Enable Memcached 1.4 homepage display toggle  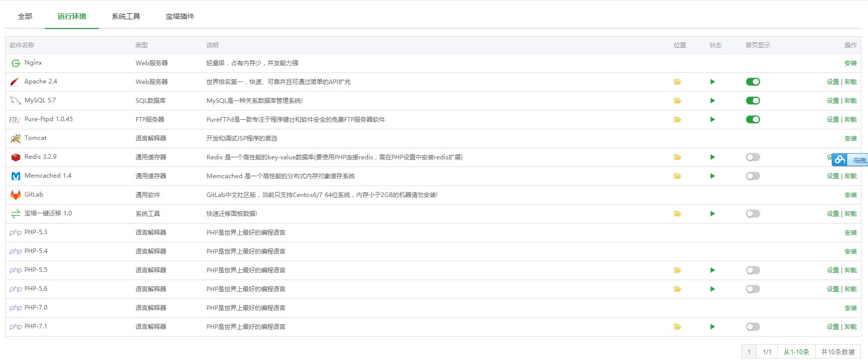click(753, 176)
